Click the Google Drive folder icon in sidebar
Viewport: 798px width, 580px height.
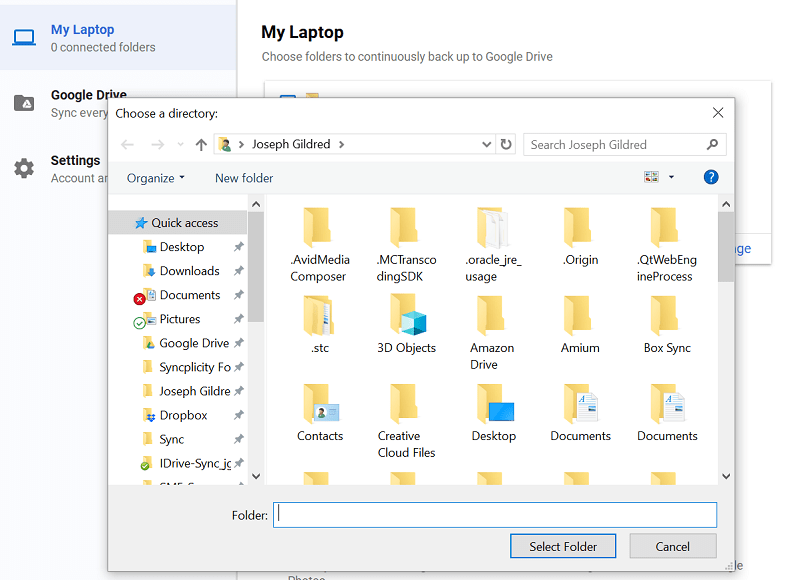[x=24, y=103]
